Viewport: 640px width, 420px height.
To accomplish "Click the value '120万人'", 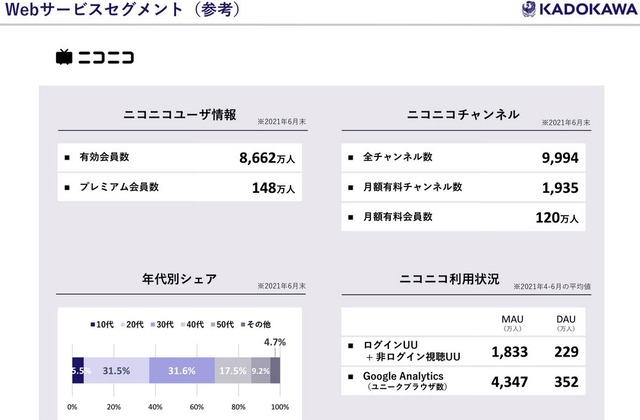I will (557, 218).
